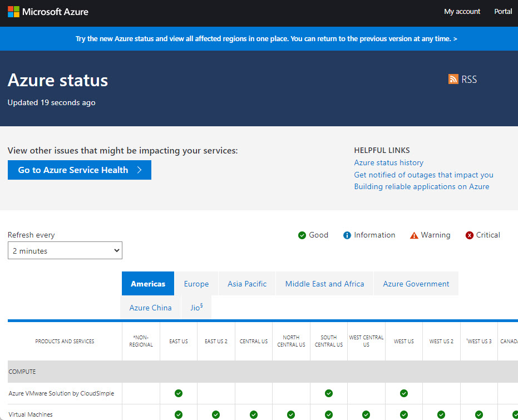Click the West US 3 column header

point(479,342)
